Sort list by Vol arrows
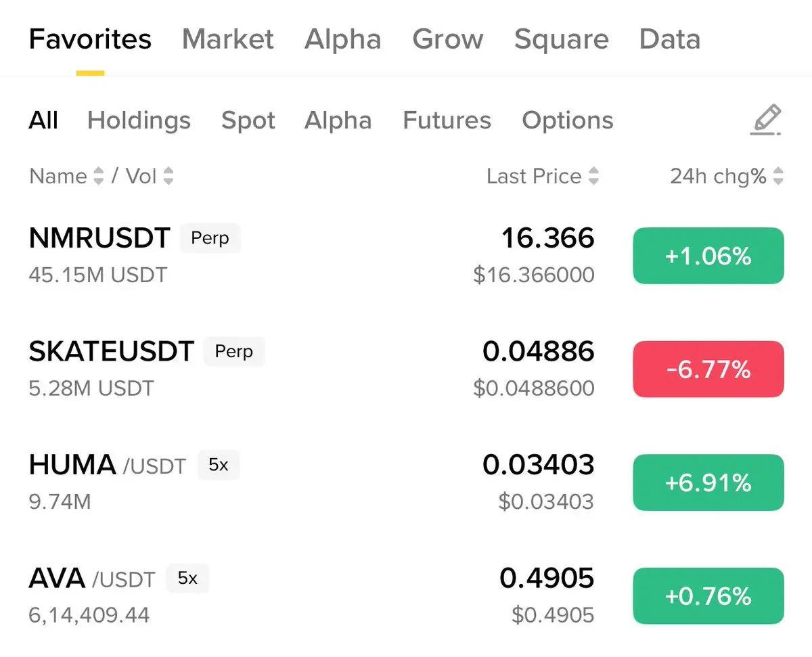 [168, 177]
